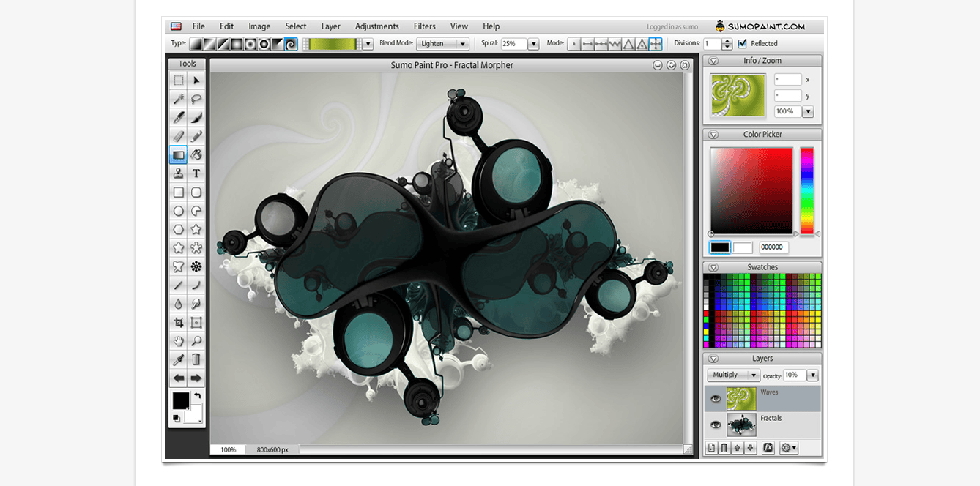Click the hex color 000000 input field

(773, 248)
